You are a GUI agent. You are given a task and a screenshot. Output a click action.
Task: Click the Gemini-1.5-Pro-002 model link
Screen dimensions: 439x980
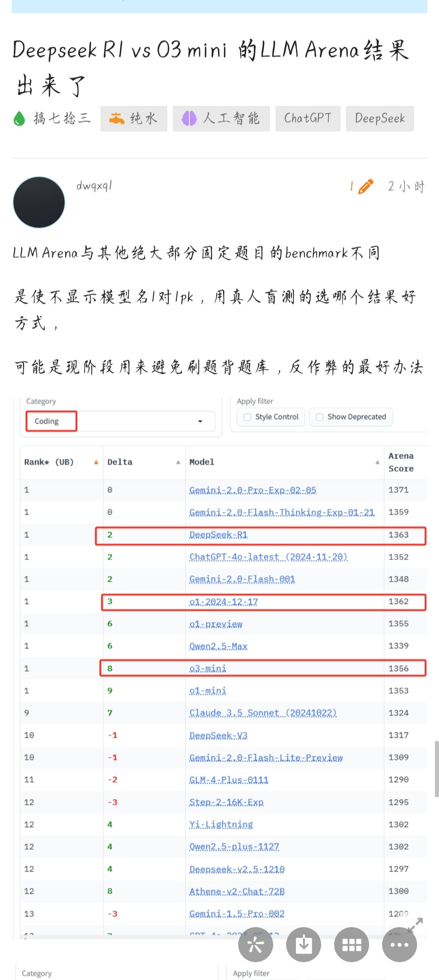point(237,914)
